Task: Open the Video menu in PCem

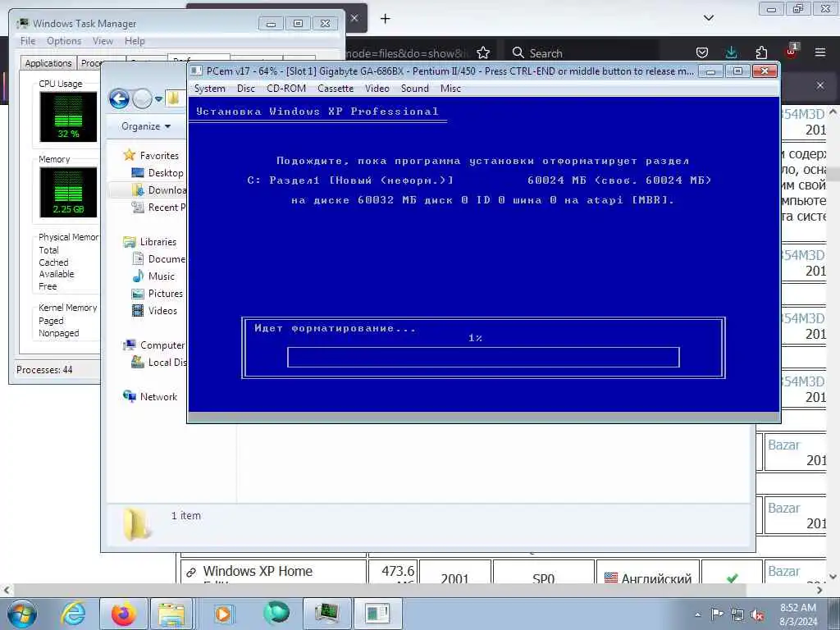Action: pyautogui.click(x=377, y=89)
